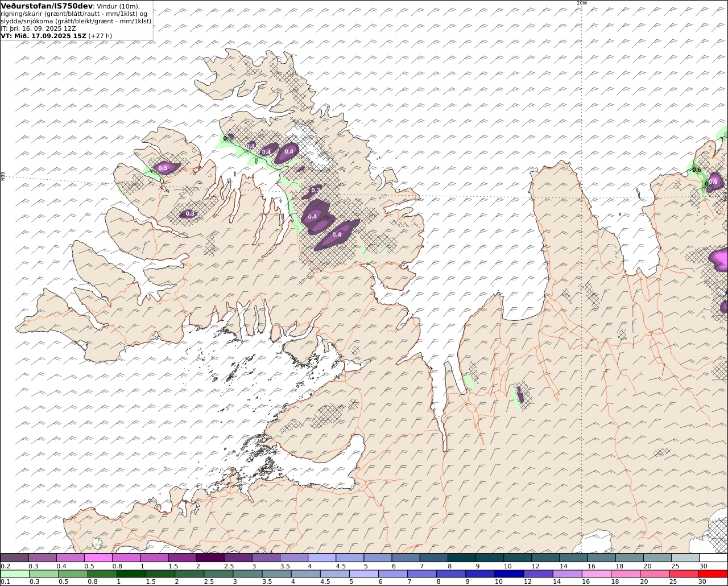Pick the bright pink 0.5 swatch in upper legend row
The image size is (728, 586).
(98, 558)
